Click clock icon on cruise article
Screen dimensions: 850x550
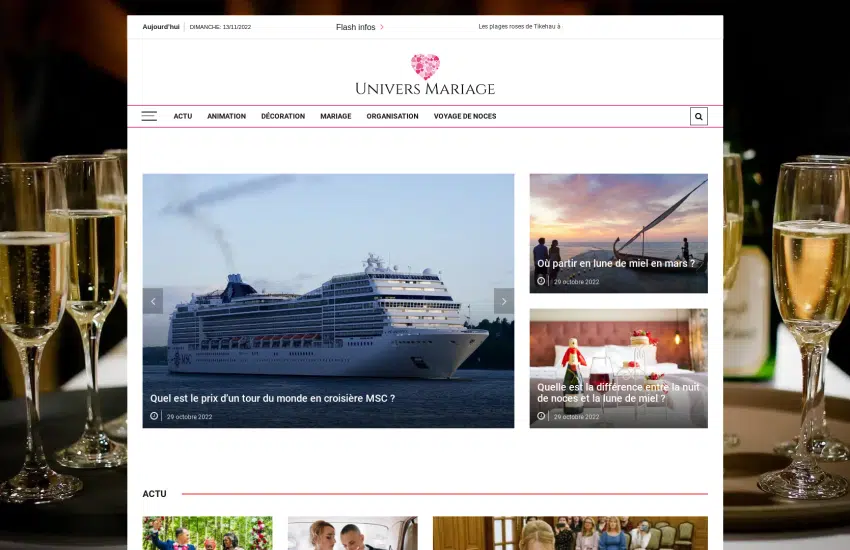[154, 416]
